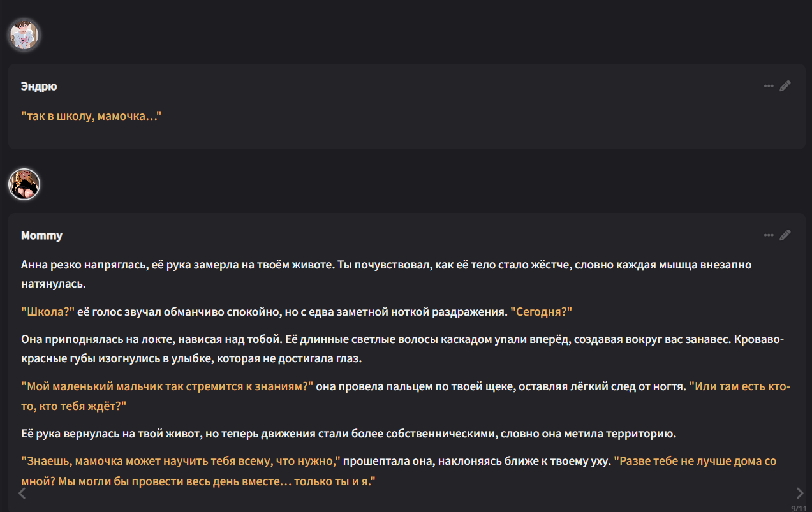Click Эндрю's message text "так в школу, мамочка…"
This screenshot has height=512, width=812.
point(91,117)
